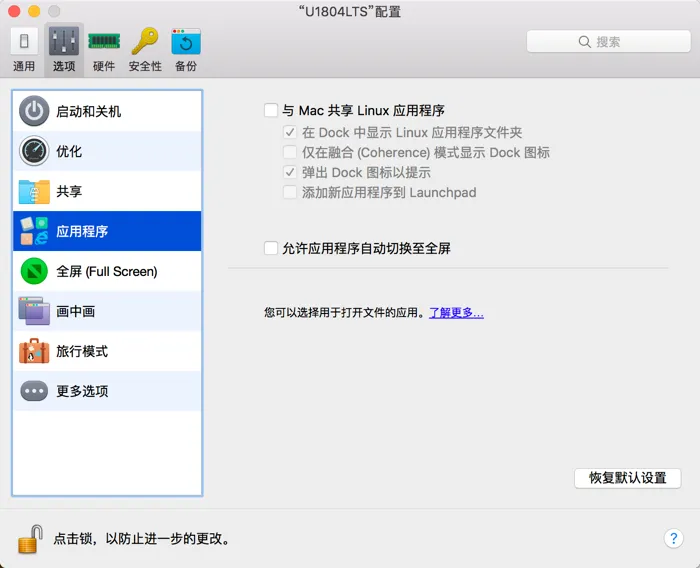The height and width of the screenshot is (568, 700).
Task: Open help with the question mark button
Action: point(673,539)
